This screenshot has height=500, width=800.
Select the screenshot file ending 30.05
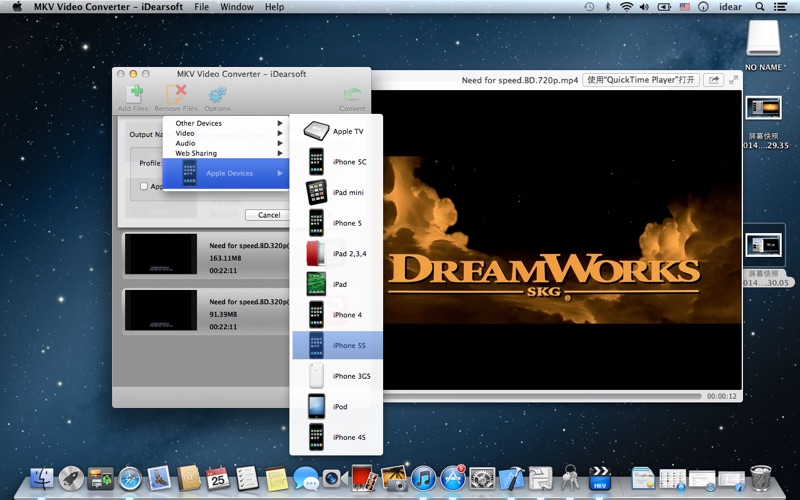pyautogui.click(x=764, y=257)
